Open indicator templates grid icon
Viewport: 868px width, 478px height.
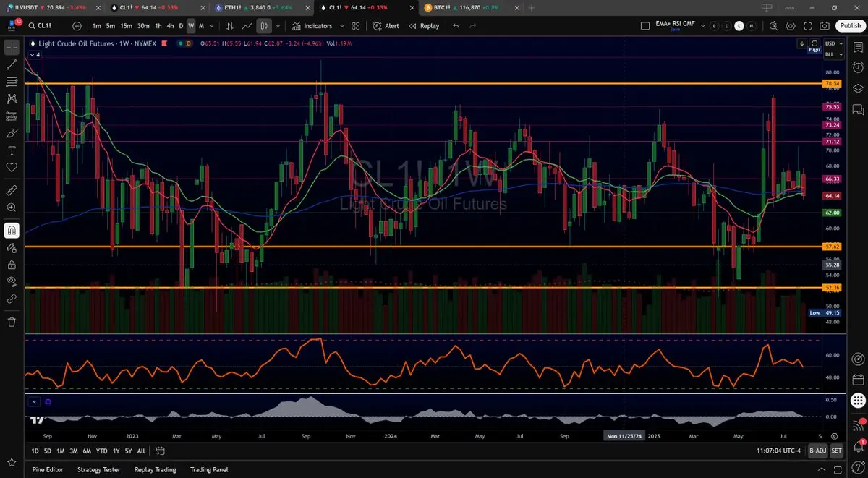point(356,26)
